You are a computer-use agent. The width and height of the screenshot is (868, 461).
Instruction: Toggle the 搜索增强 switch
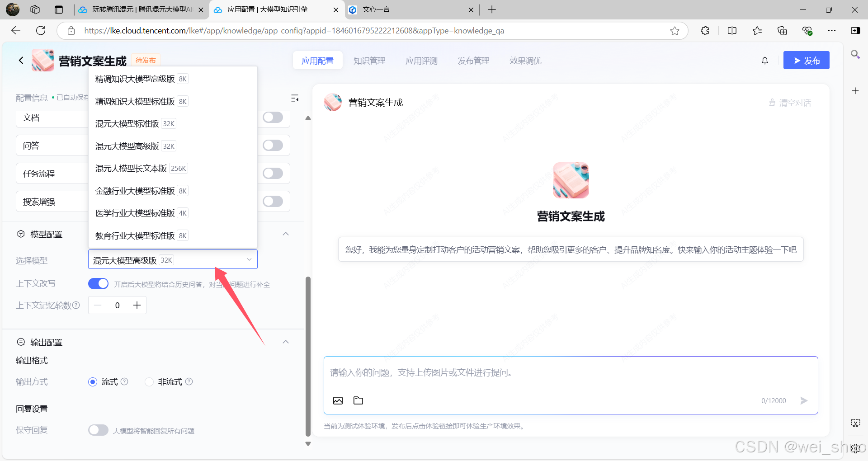[273, 202]
